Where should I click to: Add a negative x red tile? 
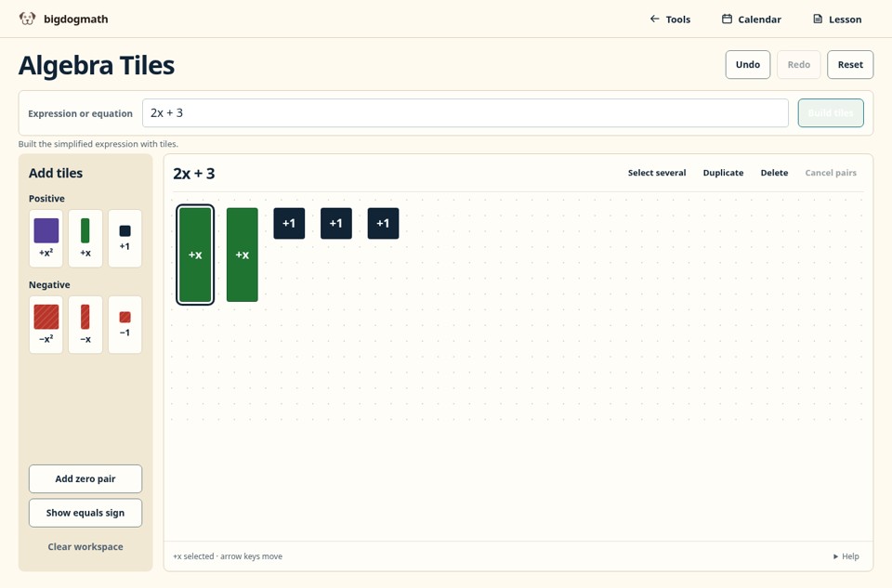tap(85, 325)
